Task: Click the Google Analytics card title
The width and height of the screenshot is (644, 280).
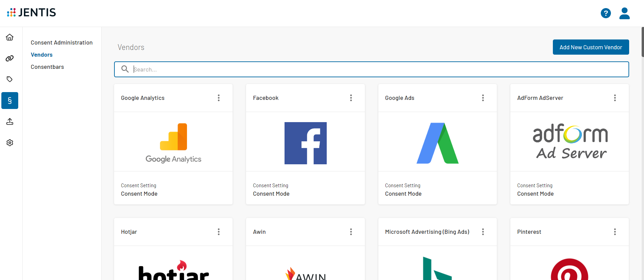Action: (143, 98)
